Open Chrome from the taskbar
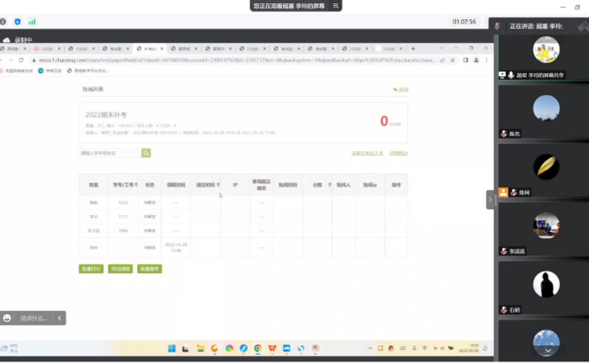 tap(258, 349)
